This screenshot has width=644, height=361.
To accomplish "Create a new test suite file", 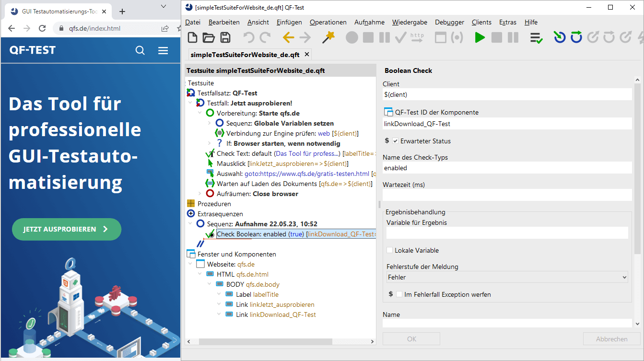I will tap(192, 38).
